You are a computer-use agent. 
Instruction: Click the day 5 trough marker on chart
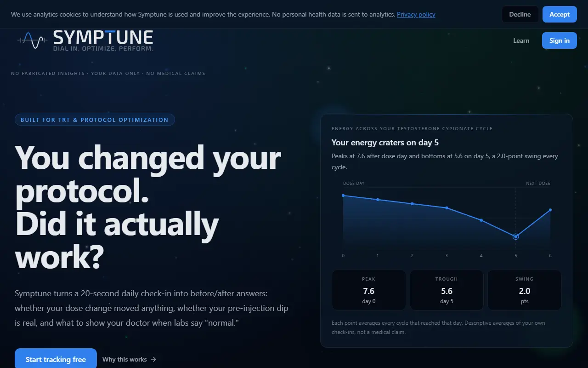[x=515, y=236]
